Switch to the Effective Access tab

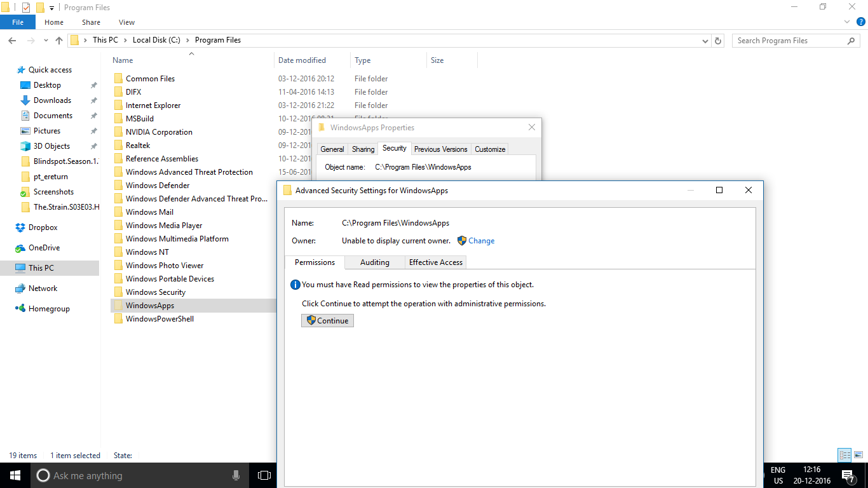pyautogui.click(x=436, y=262)
